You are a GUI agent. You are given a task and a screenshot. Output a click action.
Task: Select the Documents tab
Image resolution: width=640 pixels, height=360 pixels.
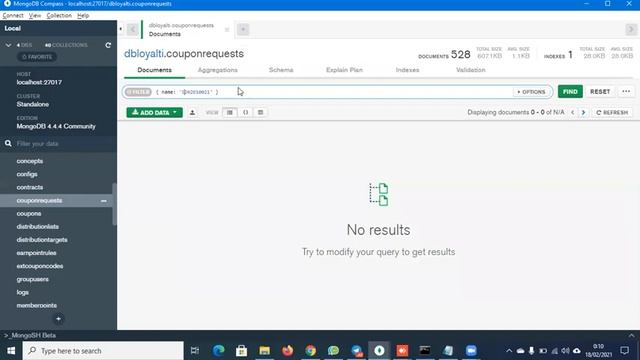154,70
